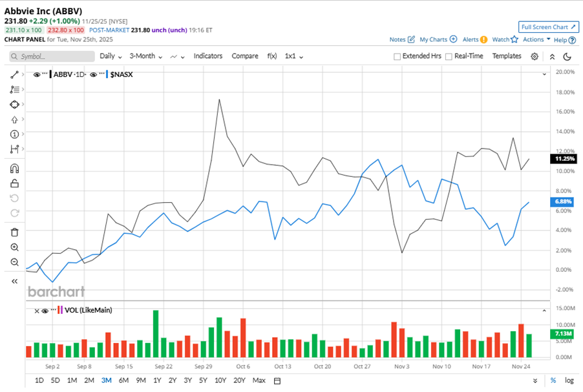Image resolution: width=583 pixels, height=392 pixels.
Task: Click the Notes edit icon
Action: pyautogui.click(x=411, y=39)
